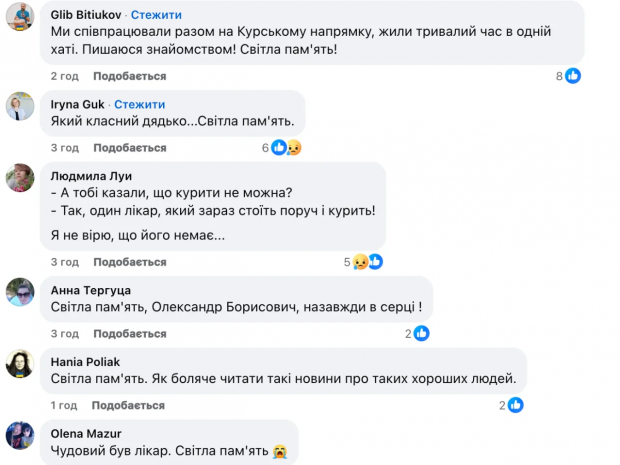Like Hania Poliak's comment
Screen dimensions: 620x465
coord(129,405)
